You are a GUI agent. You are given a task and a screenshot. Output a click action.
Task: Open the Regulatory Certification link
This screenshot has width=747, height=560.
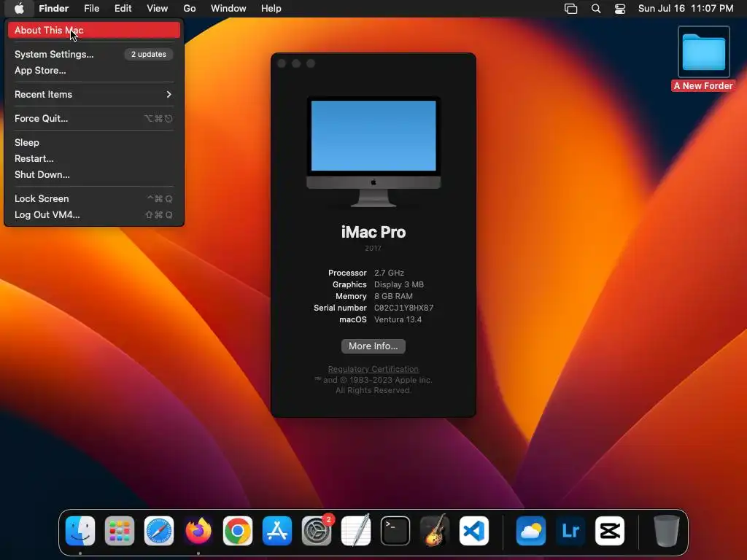tap(373, 369)
